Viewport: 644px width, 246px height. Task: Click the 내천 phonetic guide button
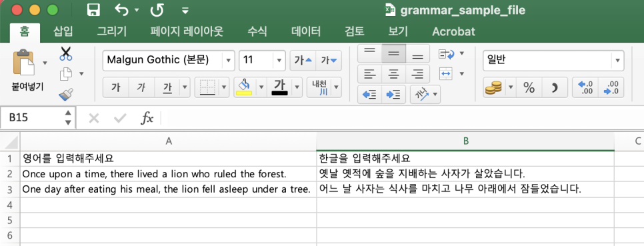(319, 87)
